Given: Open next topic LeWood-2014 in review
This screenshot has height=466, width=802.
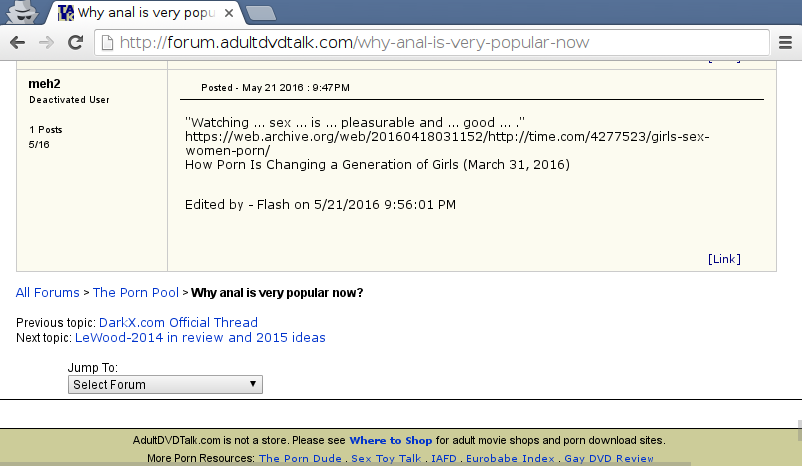Looking at the screenshot, I should coord(200,338).
